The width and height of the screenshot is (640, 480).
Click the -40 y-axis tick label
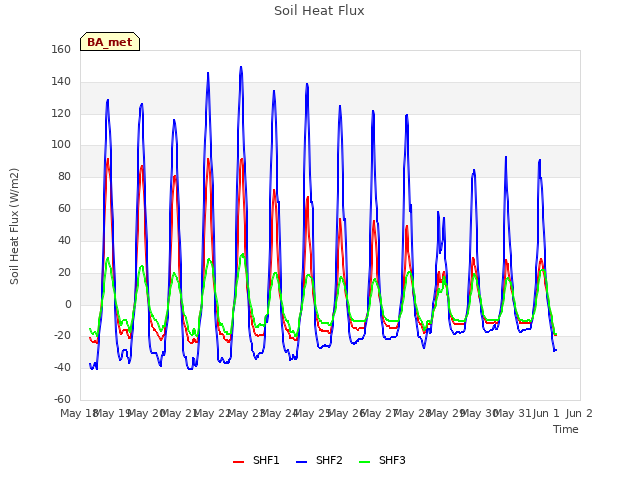point(62,367)
